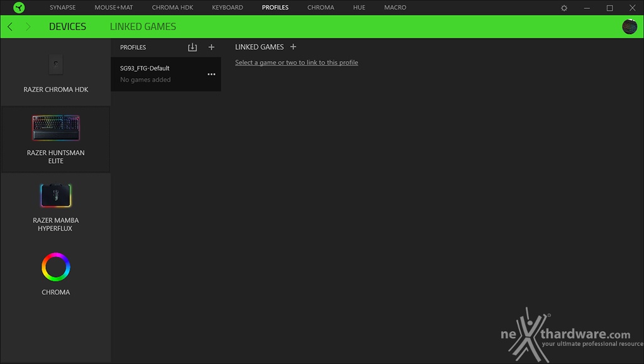The height and width of the screenshot is (364, 644).
Task: Select the Devices subtab
Action: 68,26
